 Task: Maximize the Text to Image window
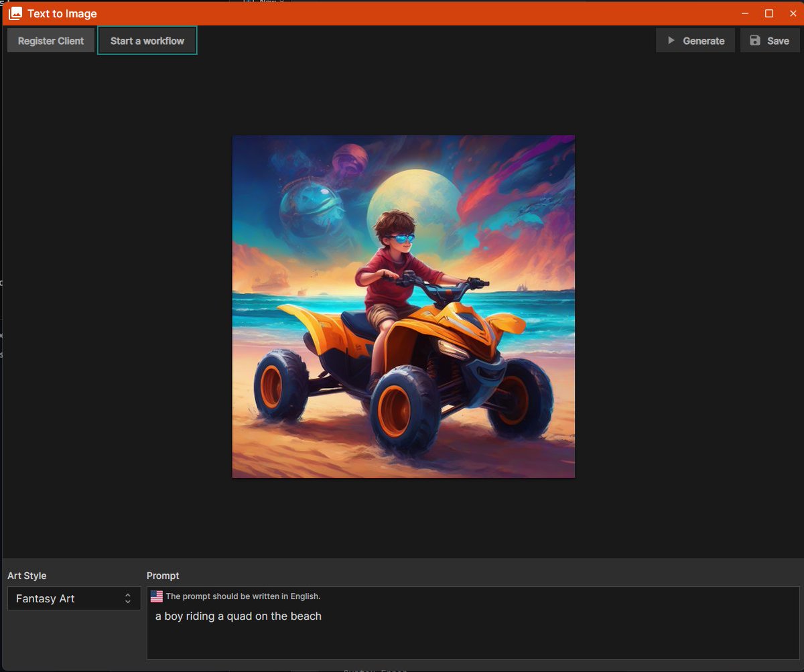[769, 13]
